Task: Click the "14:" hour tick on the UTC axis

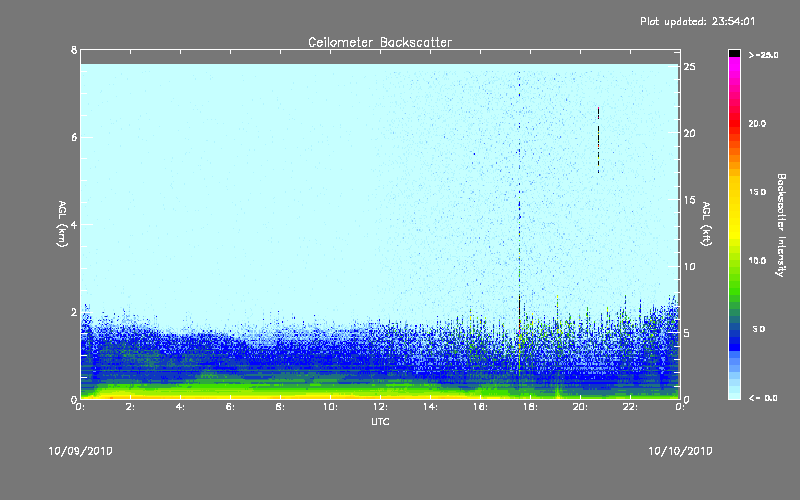Action: [431, 407]
